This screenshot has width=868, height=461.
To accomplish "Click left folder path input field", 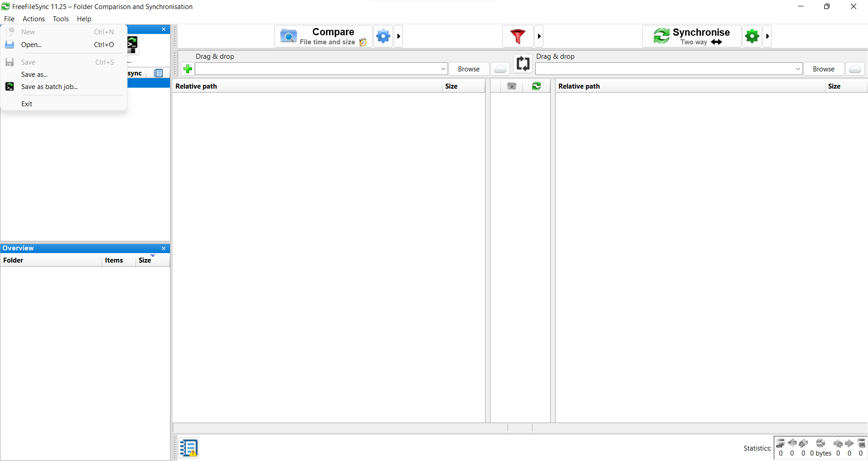I will tap(317, 69).
